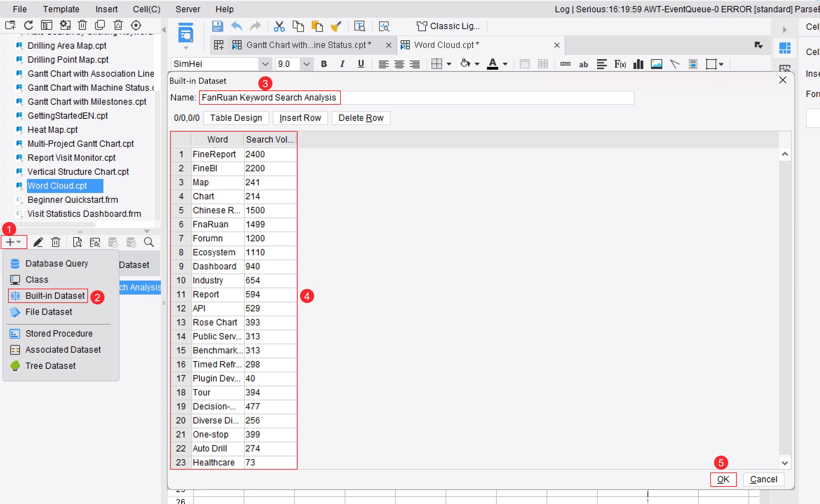Expand the font color dropdown arrow
Screen dimensions: 820x504
click(x=505, y=64)
